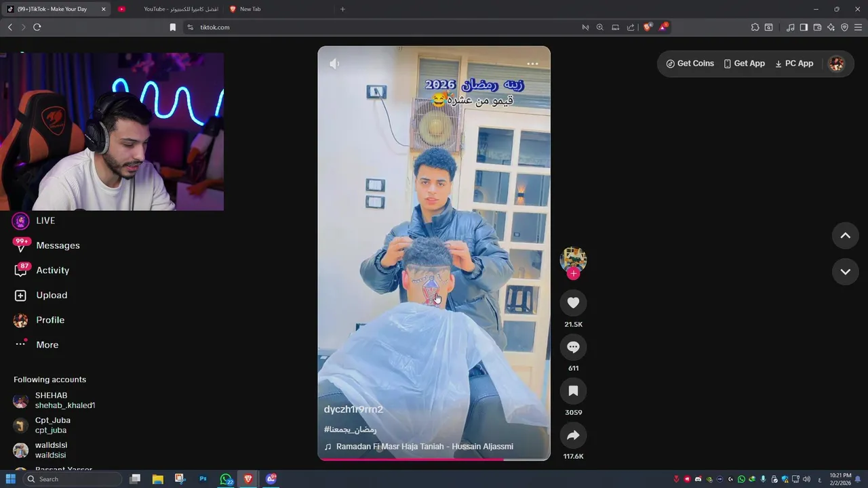Screen dimensions: 868x488
Task: Close the TikTok browser tab
Action: 104,9
